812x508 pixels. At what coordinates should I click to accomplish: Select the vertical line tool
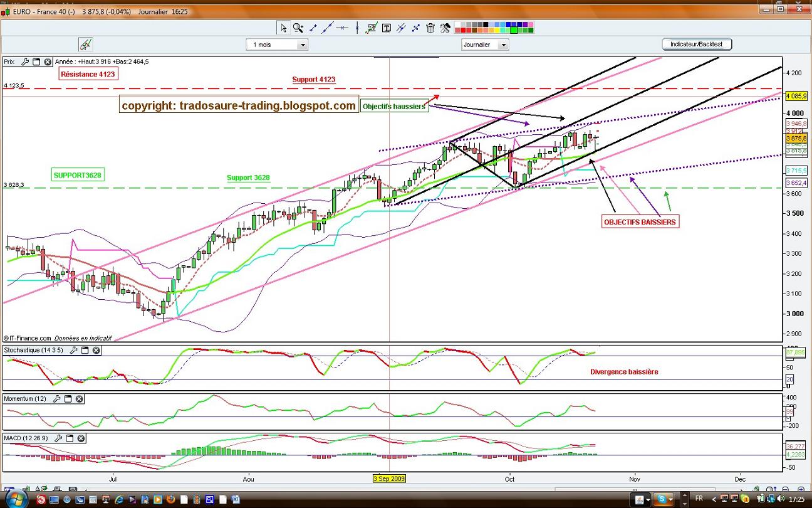coord(357,28)
